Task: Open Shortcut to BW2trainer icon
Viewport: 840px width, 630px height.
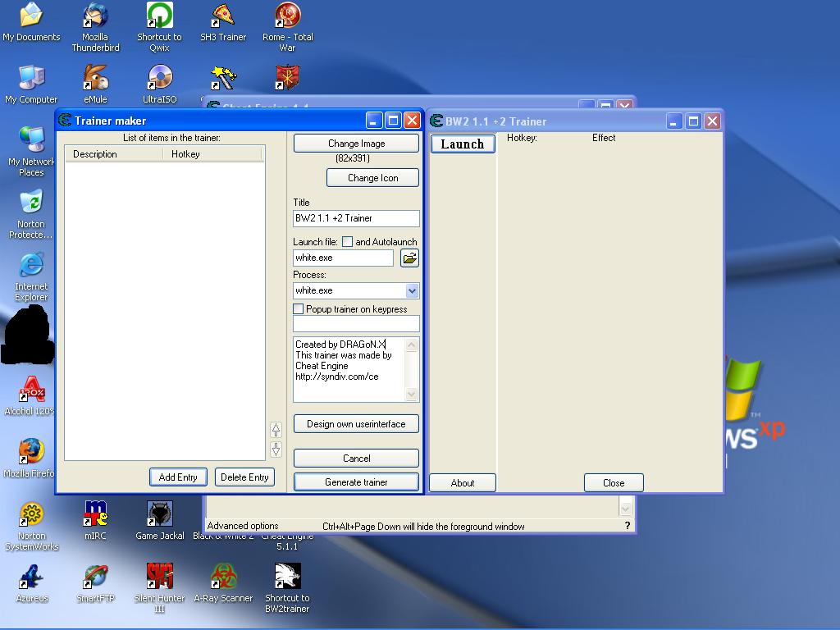Action: [287, 577]
